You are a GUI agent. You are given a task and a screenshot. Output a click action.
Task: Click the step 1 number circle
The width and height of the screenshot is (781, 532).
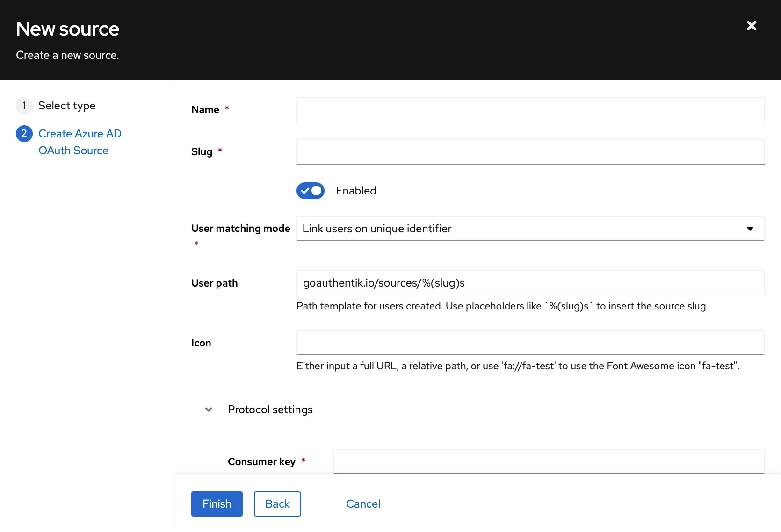point(24,106)
